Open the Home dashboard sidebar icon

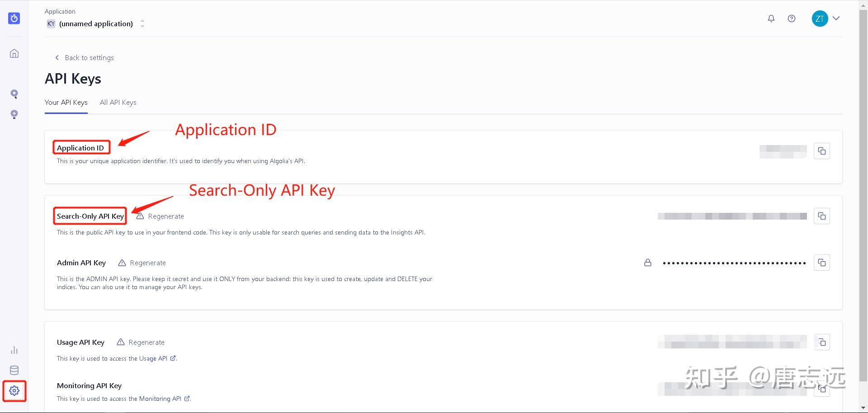[x=14, y=54]
